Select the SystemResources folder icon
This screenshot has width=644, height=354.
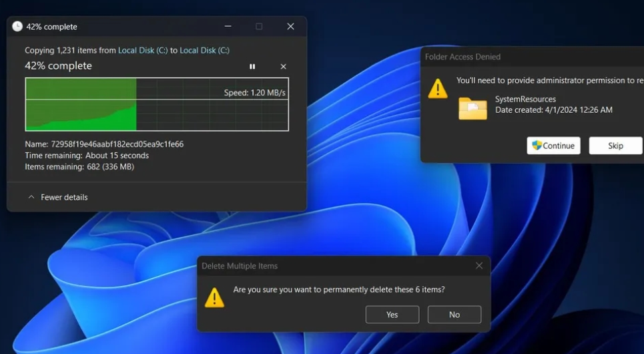[472, 108]
